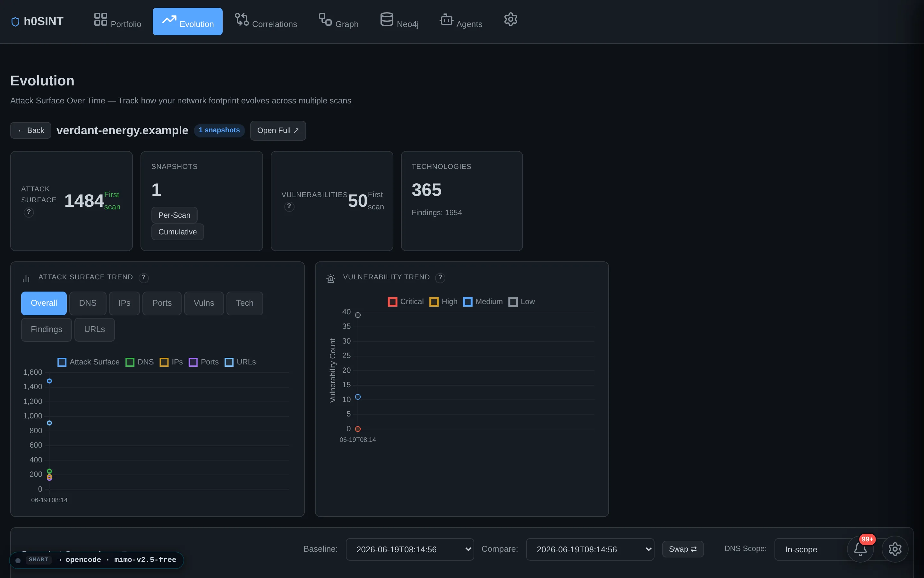Toggle High severity legend swatch
924x578 pixels.
click(x=434, y=302)
